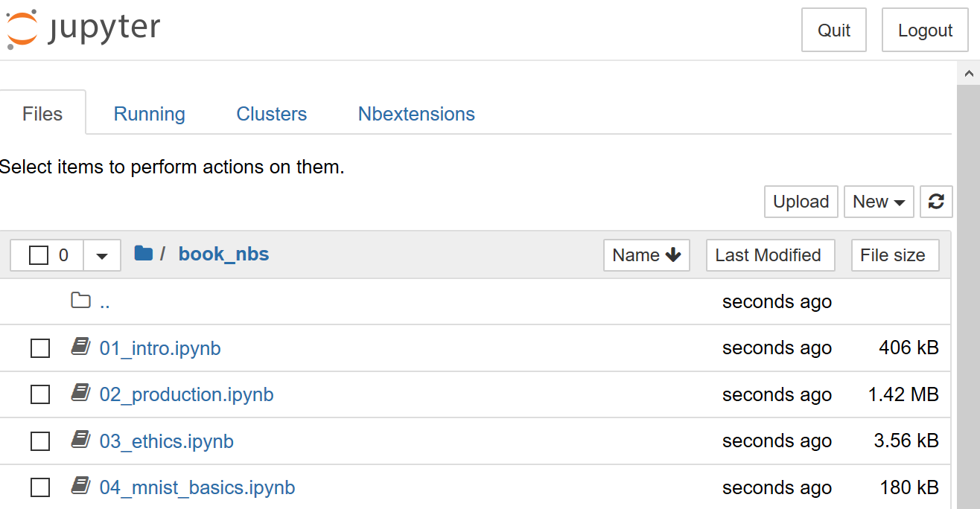Open the parent directory via the '..' folder icon
Screen dimensions: 980x509
(80, 301)
